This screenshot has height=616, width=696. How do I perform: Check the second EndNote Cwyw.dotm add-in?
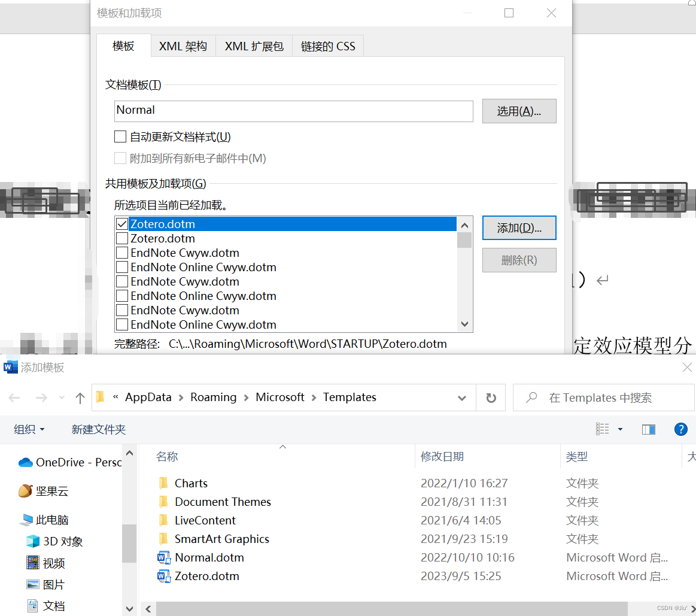pos(122,281)
